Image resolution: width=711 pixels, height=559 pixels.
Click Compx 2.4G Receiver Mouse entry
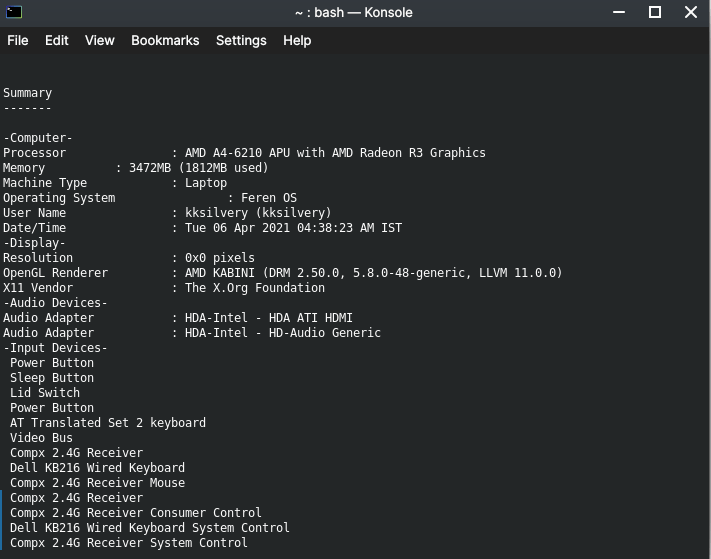[97, 482]
